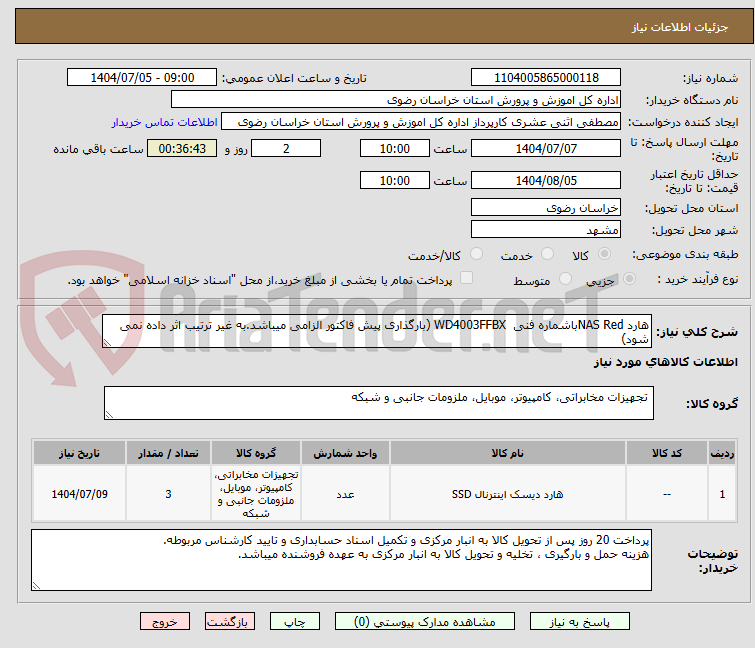Open مشاهده مدارک پیوستی (0) button
Viewport: 755px width, 648px height.
425,622
